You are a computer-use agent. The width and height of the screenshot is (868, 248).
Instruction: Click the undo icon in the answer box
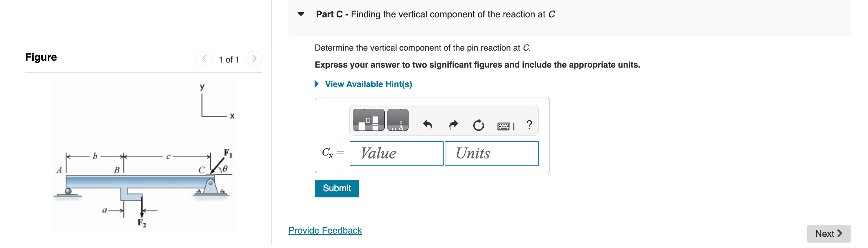427,125
